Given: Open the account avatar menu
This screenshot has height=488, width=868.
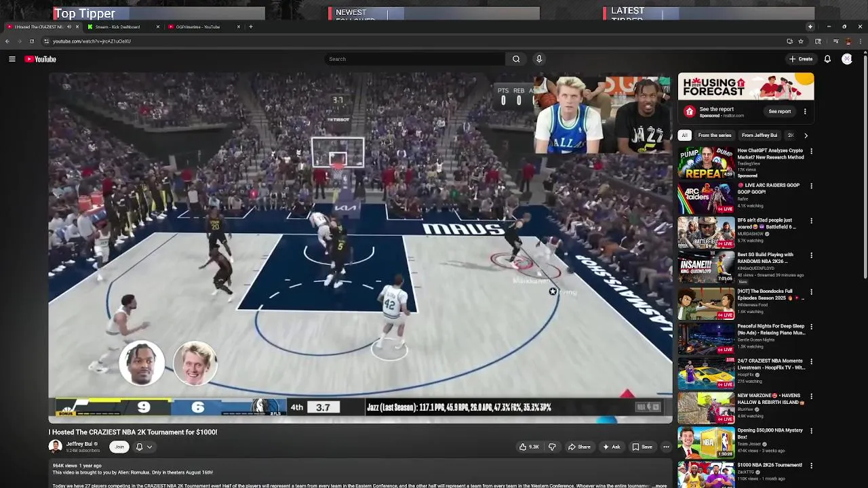Looking at the screenshot, I should point(847,59).
